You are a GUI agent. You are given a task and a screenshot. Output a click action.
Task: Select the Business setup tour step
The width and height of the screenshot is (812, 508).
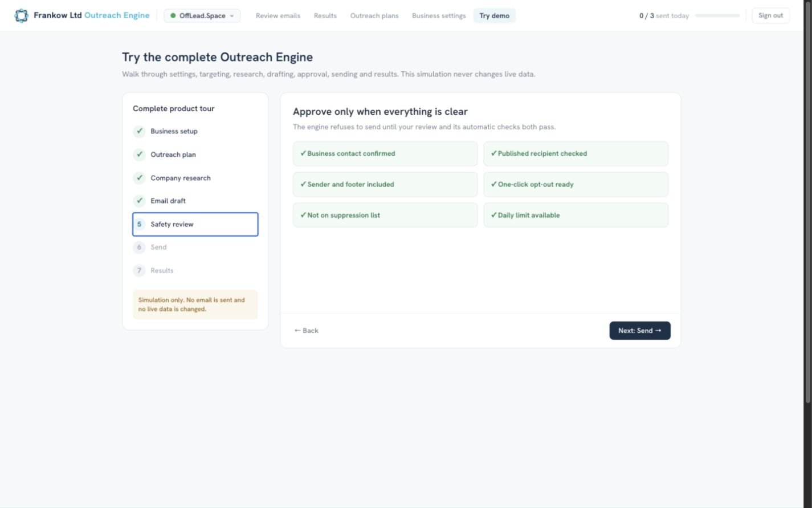(x=195, y=131)
